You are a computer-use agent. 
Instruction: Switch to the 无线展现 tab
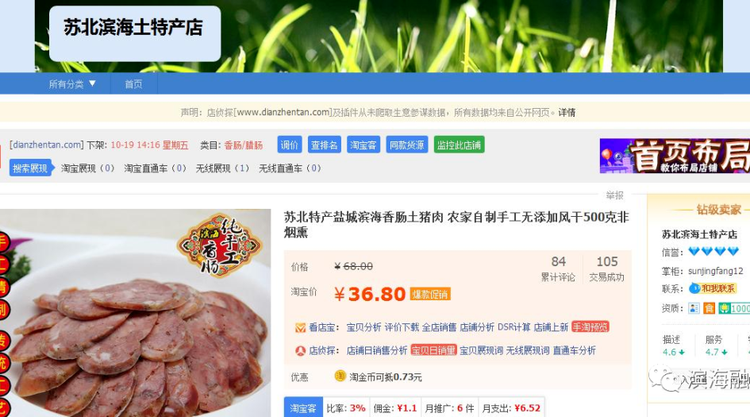pyautogui.click(x=222, y=168)
